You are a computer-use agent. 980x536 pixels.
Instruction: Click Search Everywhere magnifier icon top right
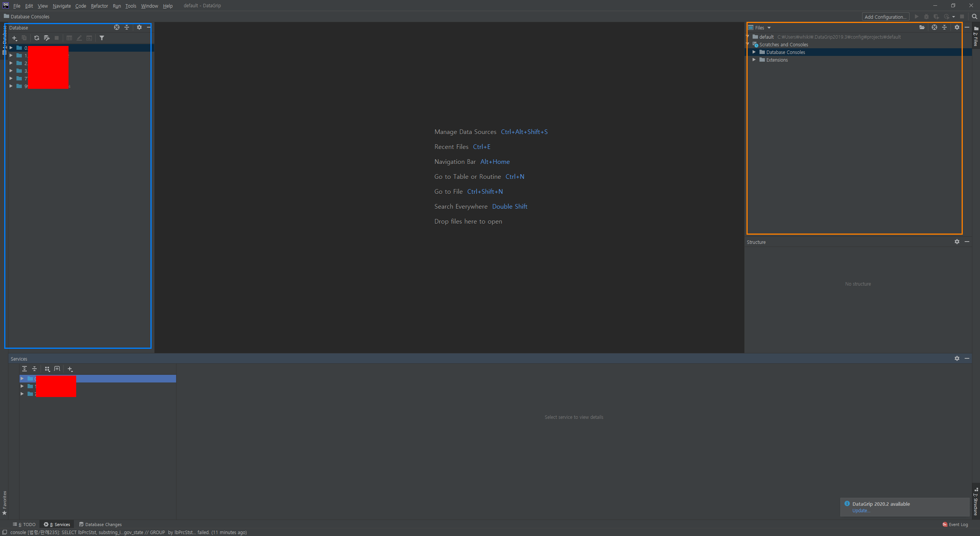point(974,16)
